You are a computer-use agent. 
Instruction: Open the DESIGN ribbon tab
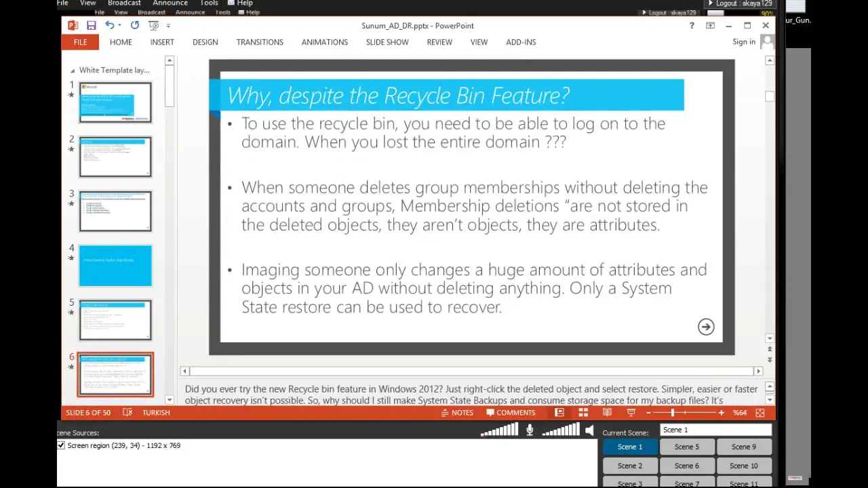coord(205,42)
